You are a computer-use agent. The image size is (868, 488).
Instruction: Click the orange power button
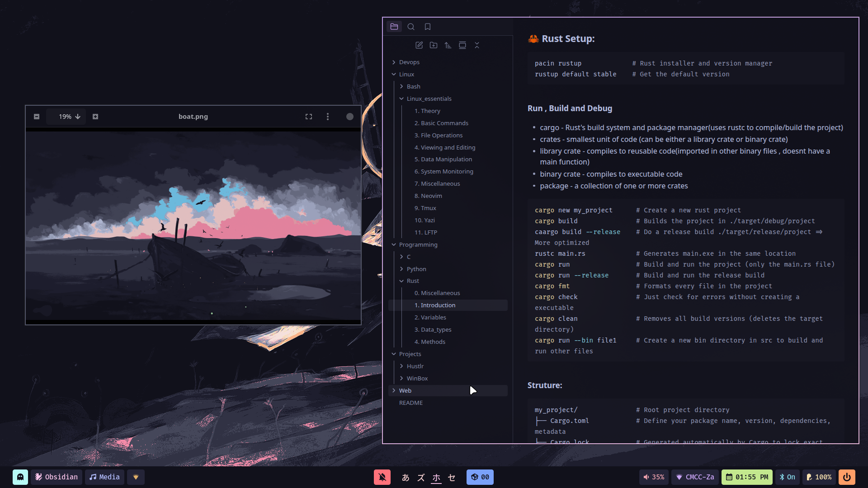click(x=847, y=477)
